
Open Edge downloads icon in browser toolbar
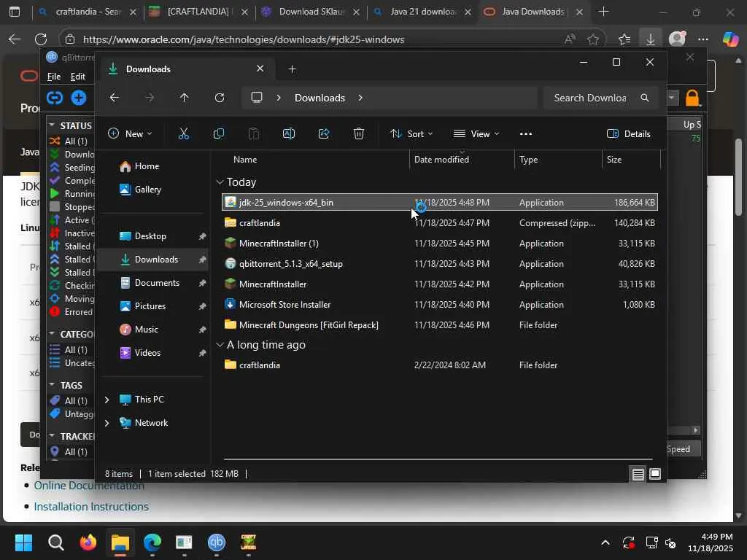(x=650, y=39)
